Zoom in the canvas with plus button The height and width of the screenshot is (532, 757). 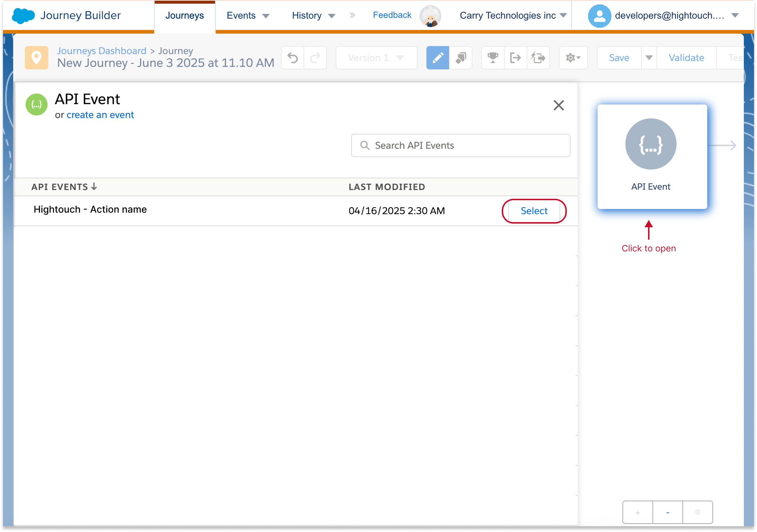(637, 512)
